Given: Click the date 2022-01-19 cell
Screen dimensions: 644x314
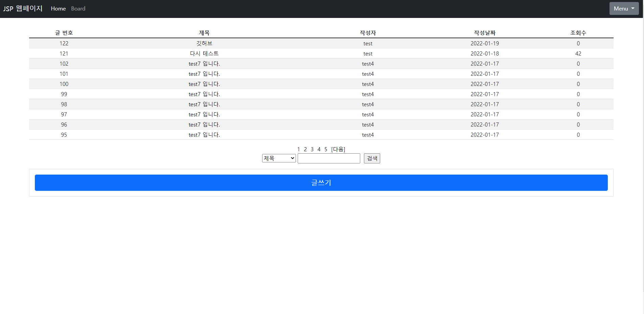Looking at the screenshot, I should pyautogui.click(x=485, y=43).
